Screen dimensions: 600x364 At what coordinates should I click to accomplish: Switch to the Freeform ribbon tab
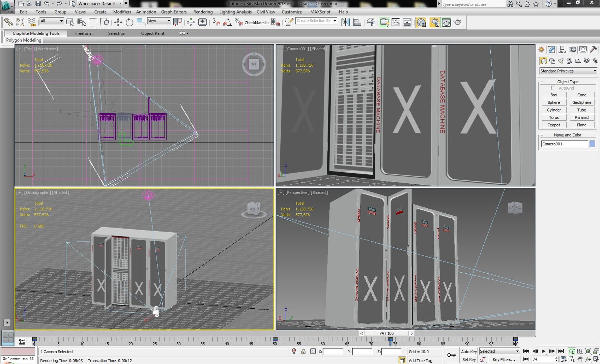84,33
